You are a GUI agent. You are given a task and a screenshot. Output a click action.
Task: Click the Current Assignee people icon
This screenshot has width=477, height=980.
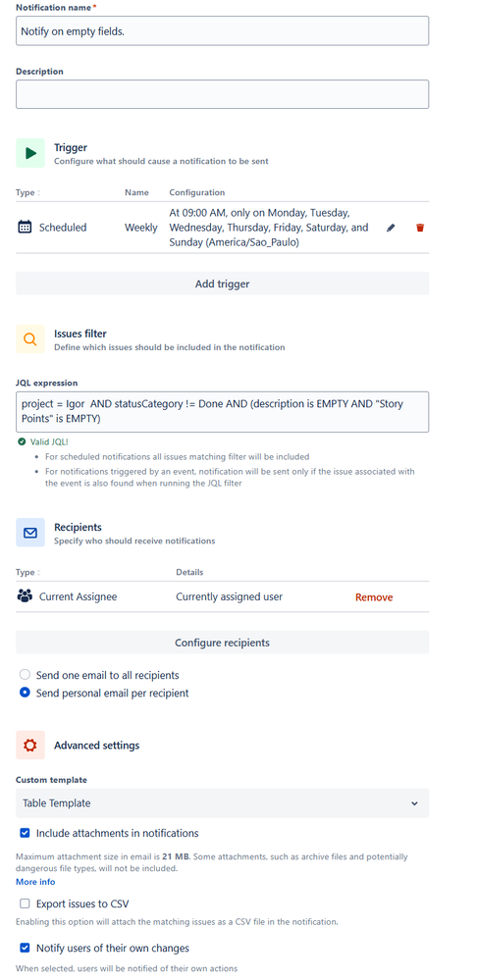25,596
